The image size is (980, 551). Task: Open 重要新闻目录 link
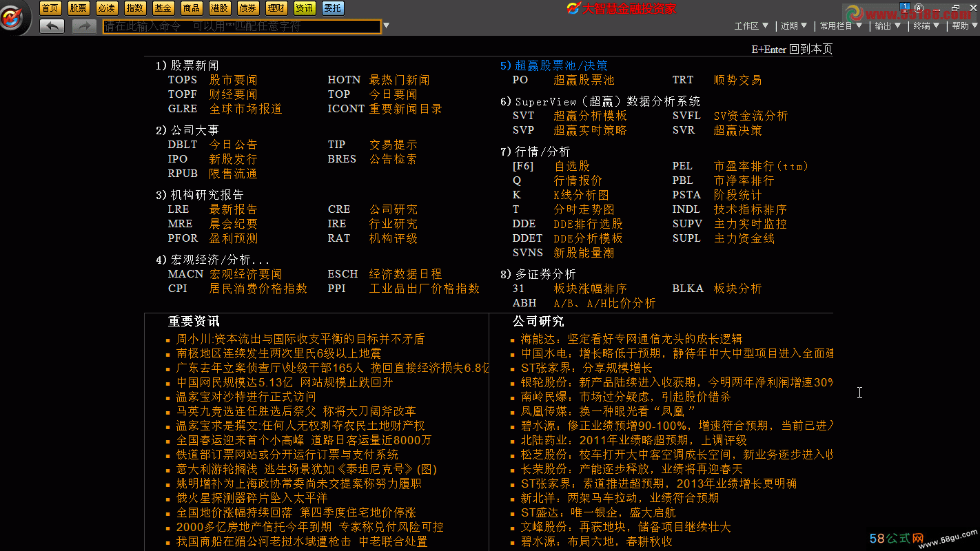click(406, 109)
